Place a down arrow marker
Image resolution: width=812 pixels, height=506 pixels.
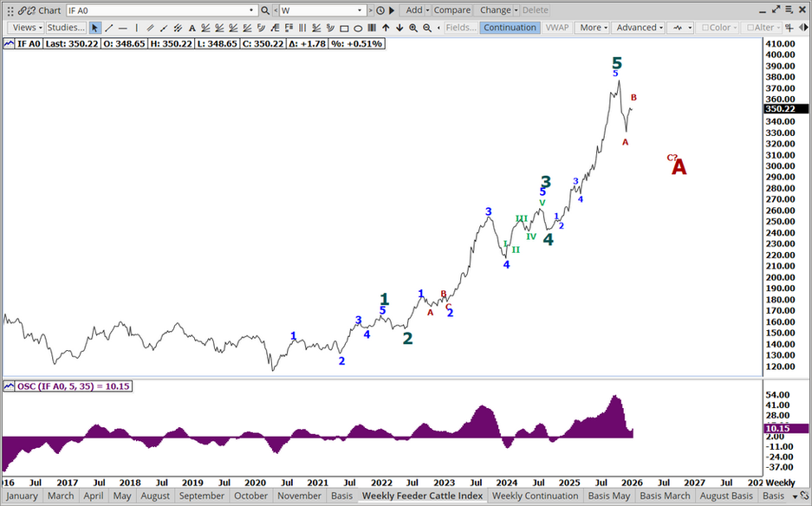400,28
